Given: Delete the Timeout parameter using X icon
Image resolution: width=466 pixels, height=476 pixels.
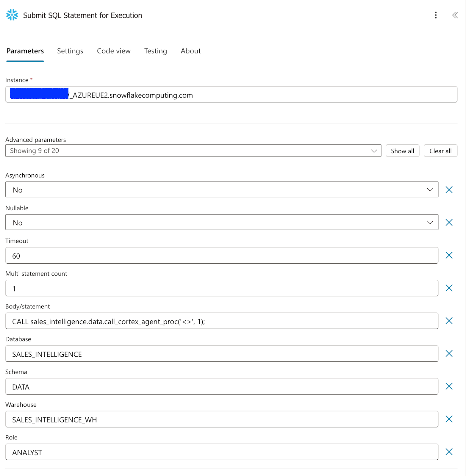Looking at the screenshot, I should [449, 255].
